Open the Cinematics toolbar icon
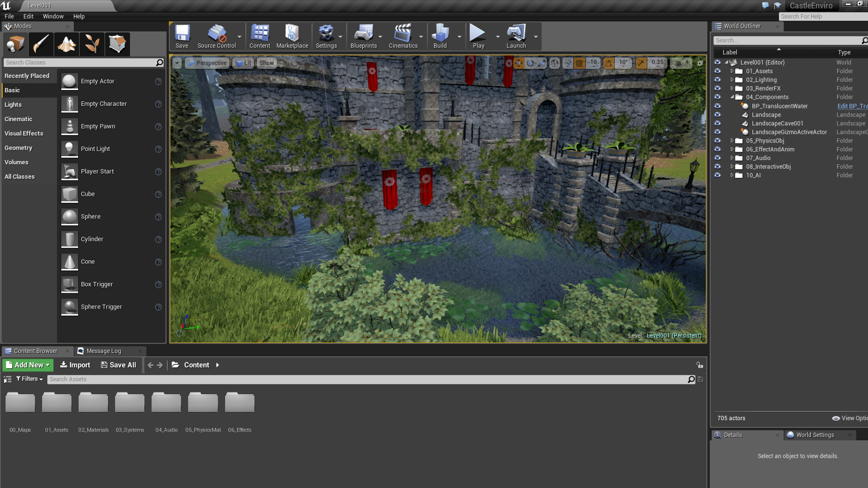Screen dimensions: 868x488 [403, 36]
